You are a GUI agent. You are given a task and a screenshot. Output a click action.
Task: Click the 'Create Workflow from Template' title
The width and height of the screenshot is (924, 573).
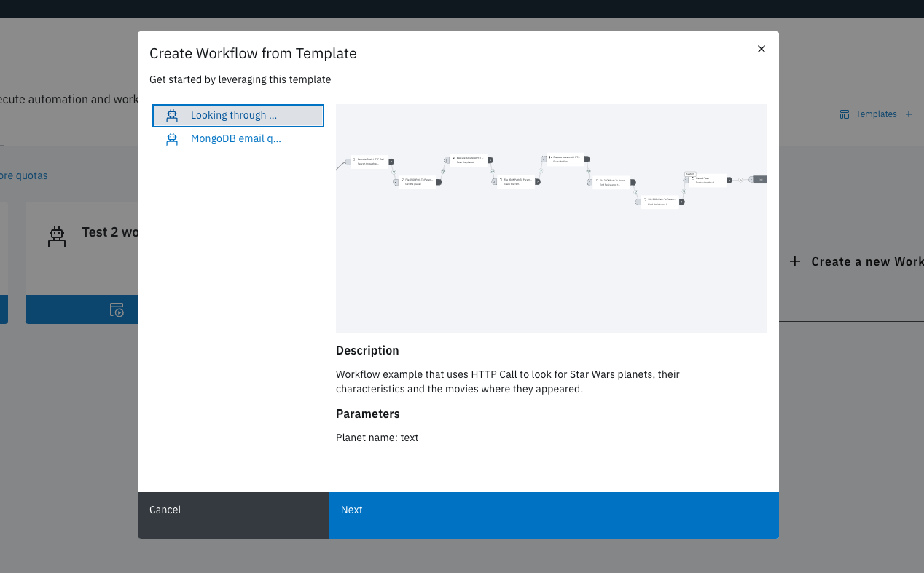point(253,53)
